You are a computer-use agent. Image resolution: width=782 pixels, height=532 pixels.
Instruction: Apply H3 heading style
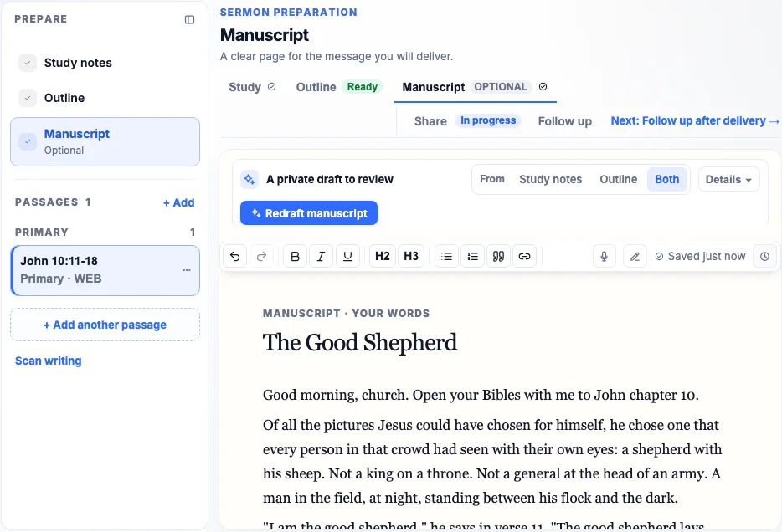411,256
